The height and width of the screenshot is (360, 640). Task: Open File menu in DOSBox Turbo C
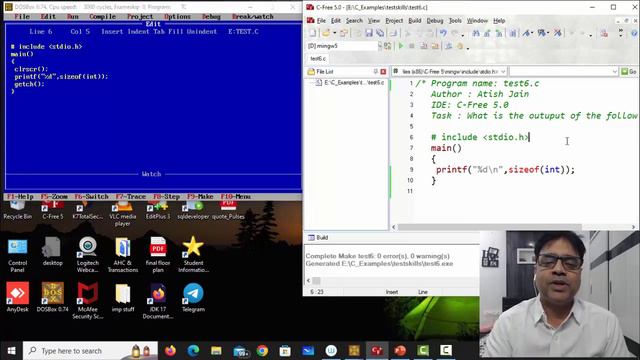pos(22,16)
